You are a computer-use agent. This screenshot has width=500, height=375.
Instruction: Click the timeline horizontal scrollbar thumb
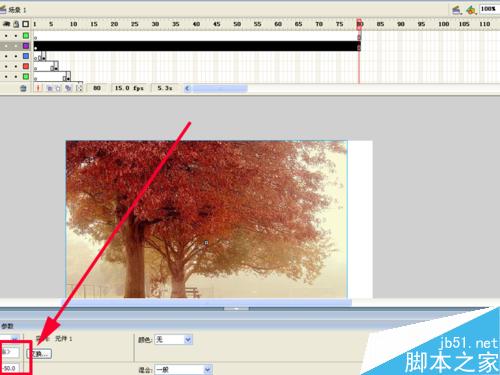point(220,88)
